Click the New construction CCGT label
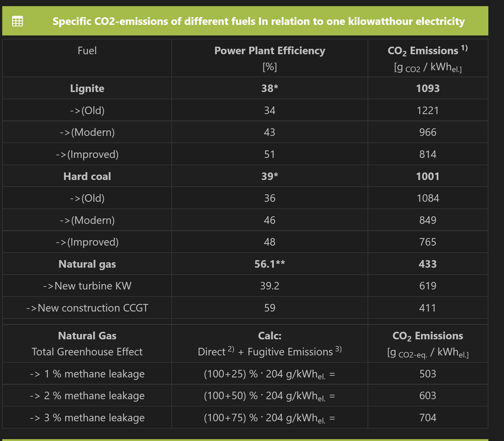The image size is (504, 441). pos(87,308)
